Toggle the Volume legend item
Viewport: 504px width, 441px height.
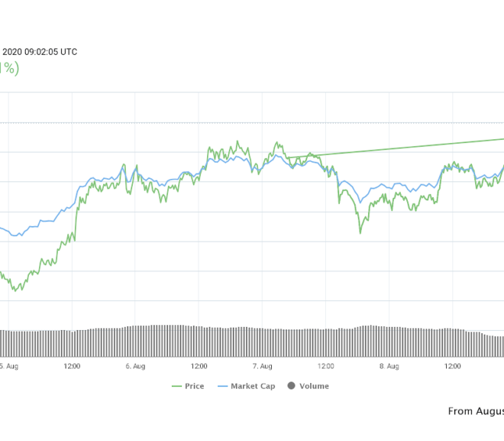point(309,386)
